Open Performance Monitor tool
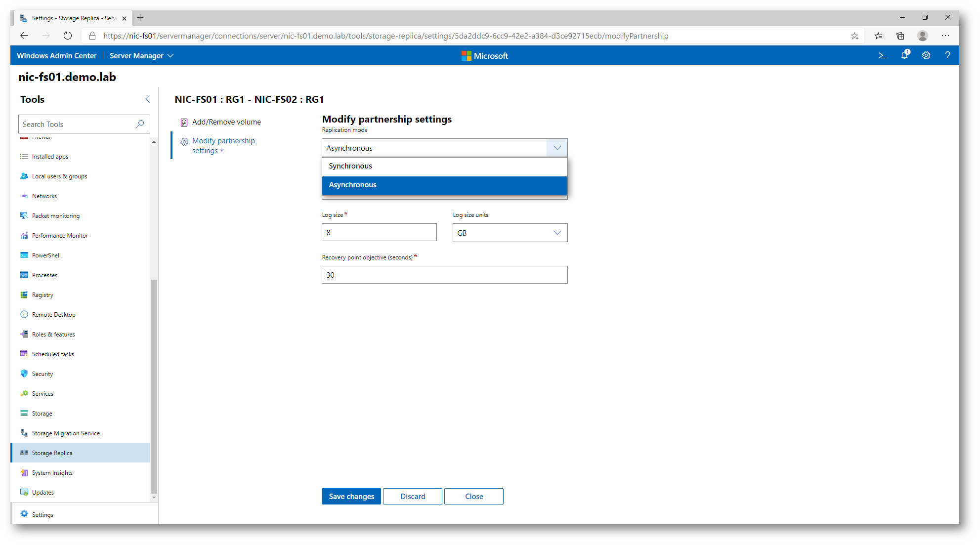 60,236
